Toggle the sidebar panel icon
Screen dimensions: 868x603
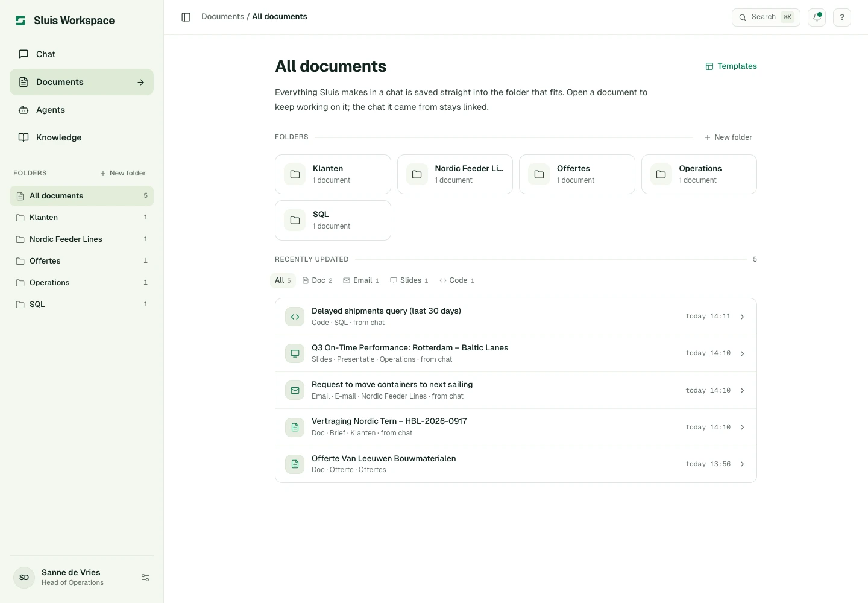click(x=186, y=17)
